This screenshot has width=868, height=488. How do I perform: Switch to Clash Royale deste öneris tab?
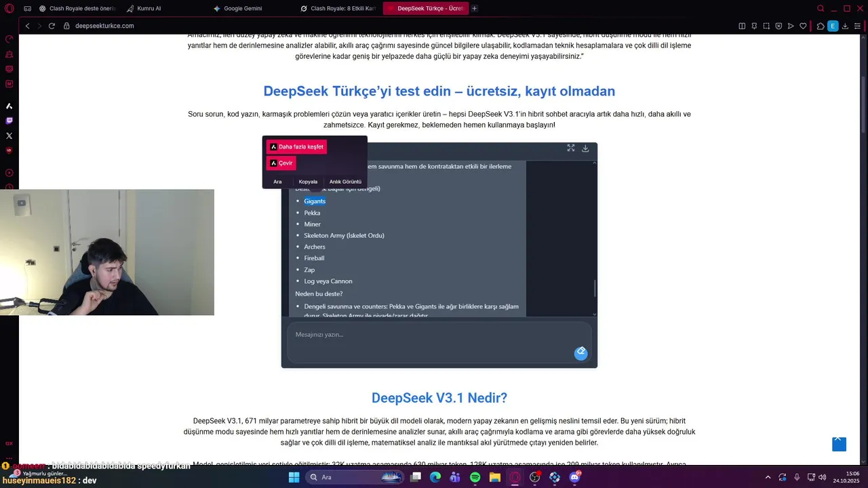click(77, 8)
